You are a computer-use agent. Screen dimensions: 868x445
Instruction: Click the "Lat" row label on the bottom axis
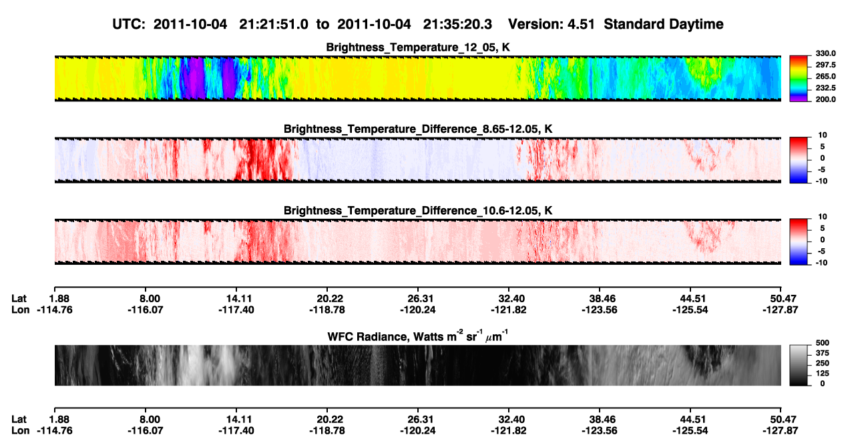(19, 420)
